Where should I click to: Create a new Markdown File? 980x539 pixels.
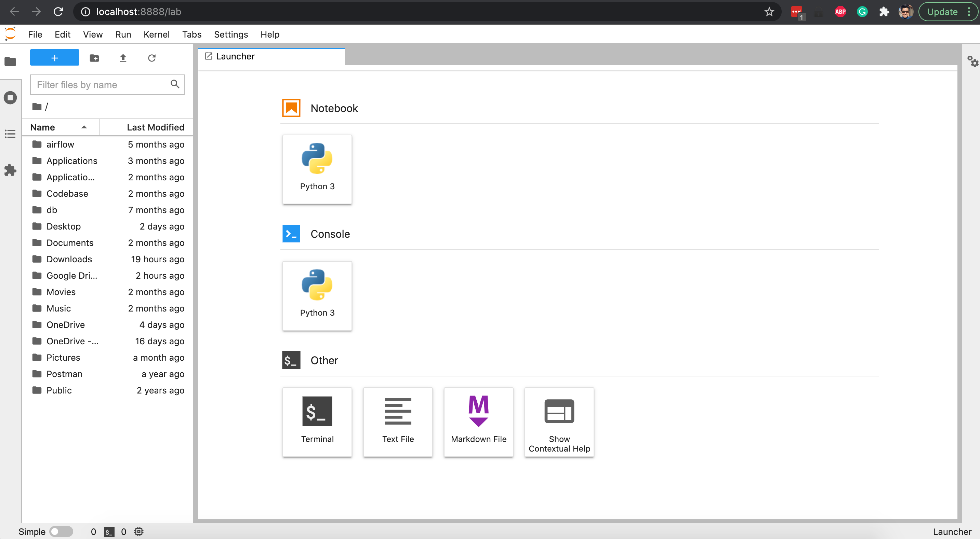[478, 422]
